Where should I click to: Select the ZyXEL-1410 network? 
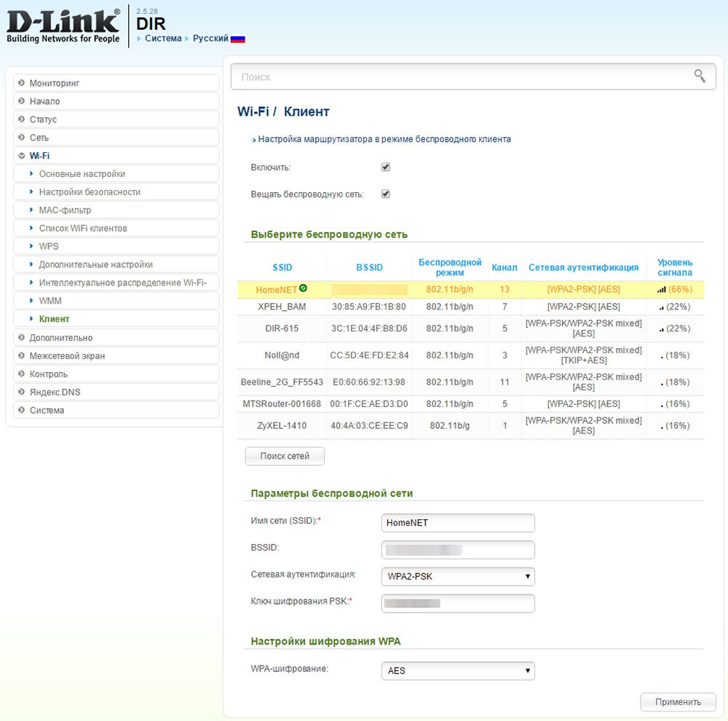click(471, 425)
